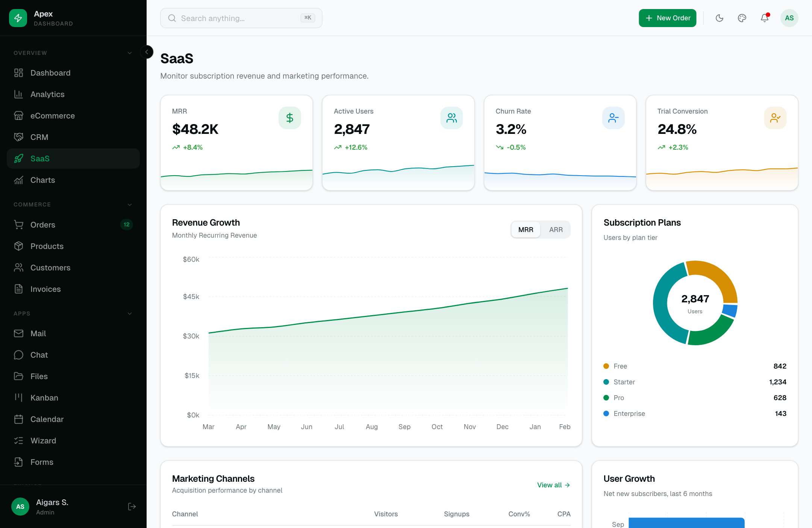Click the Apex lightning bolt logo

(18, 18)
